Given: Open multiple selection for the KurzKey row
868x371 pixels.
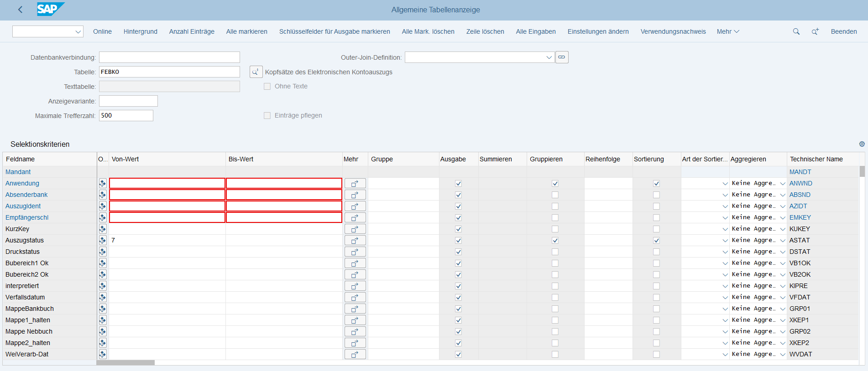Looking at the screenshot, I should [x=355, y=229].
